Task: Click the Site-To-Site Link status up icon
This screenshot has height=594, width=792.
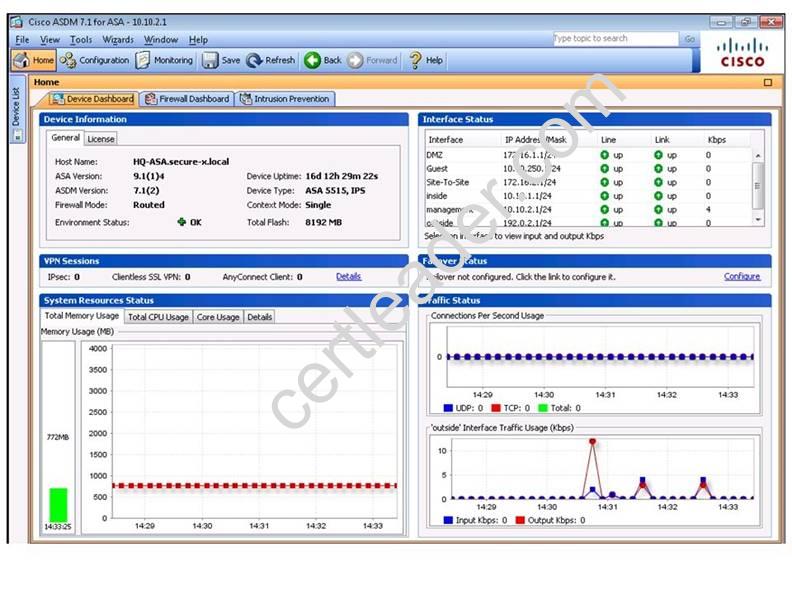Action: click(x=658, y=182)
